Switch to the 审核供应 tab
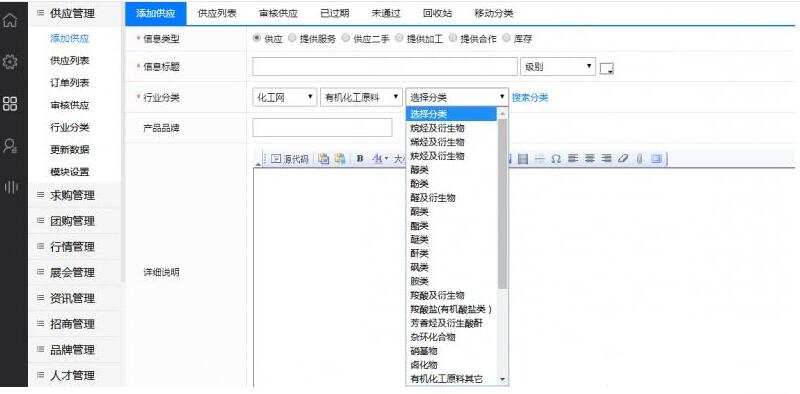800x394 pixels. tap(278, 14)
